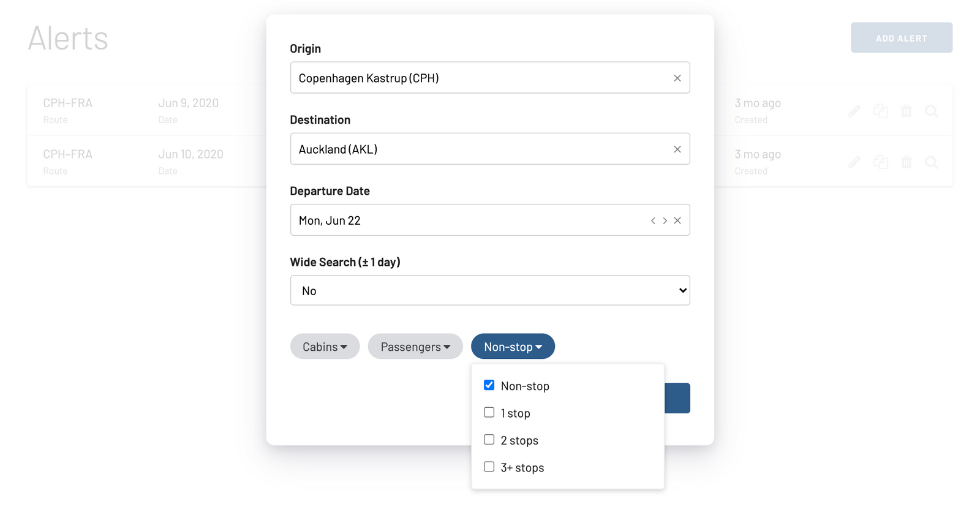The height and width of the screenshot is (507, 980).
Task: Go to next departure date arrow
Action: click(665, 220)
